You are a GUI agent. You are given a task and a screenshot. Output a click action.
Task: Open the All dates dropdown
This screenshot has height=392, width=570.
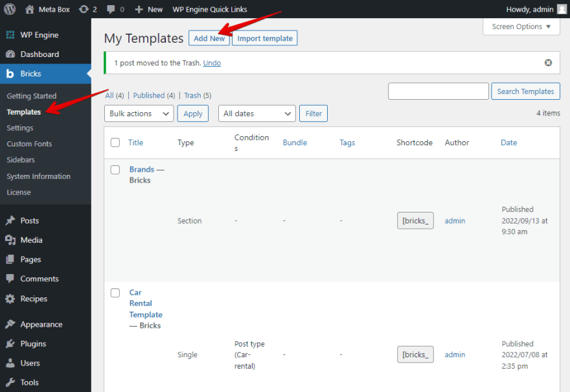click(x=257, y=113)
